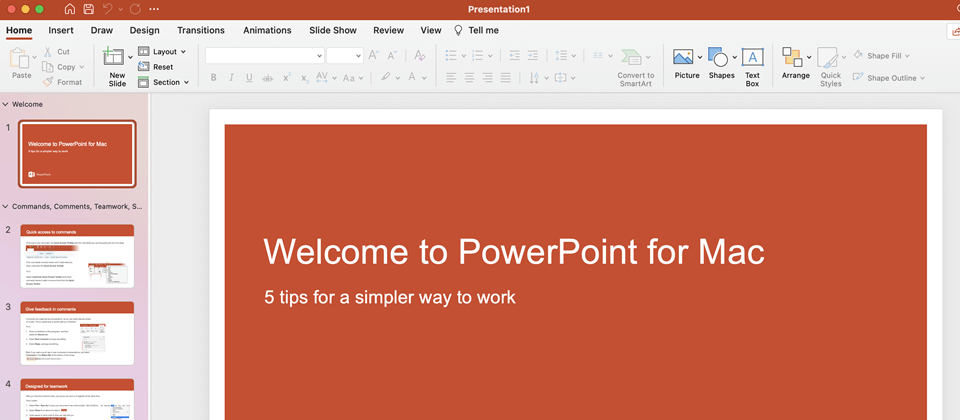Collapse the Commands, Comments, Teamwork section
Image resolution: width=960 pixels, height=420 pixels.
tap(6, 207)
